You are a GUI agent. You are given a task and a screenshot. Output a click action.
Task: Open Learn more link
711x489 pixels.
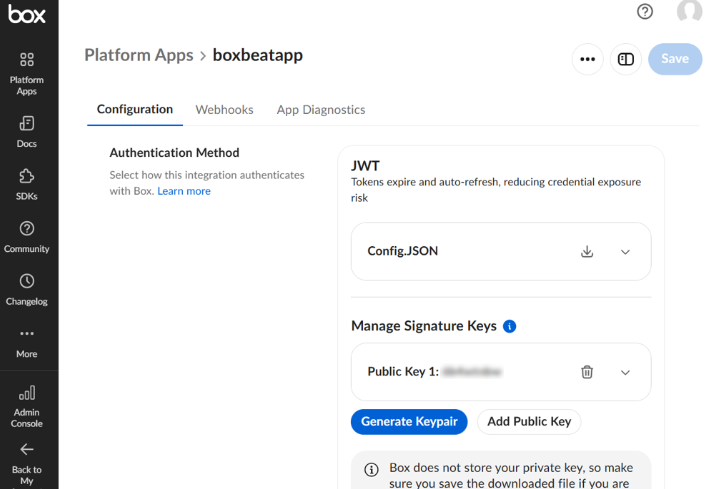pos(184,191)
